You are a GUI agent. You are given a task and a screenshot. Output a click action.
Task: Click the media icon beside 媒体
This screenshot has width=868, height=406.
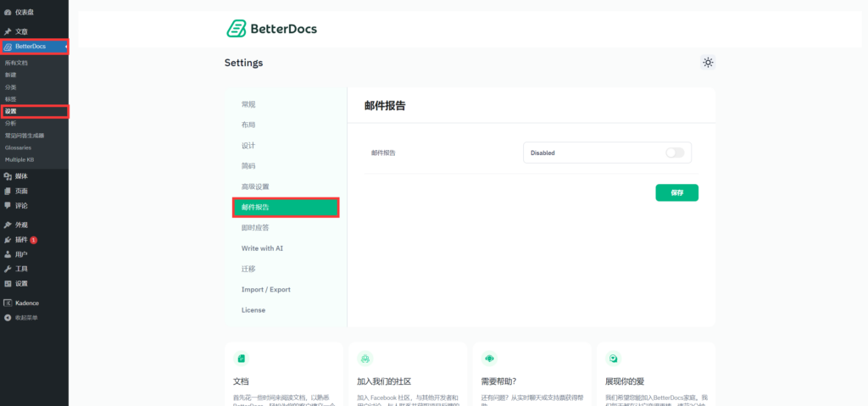pos(8,176)
